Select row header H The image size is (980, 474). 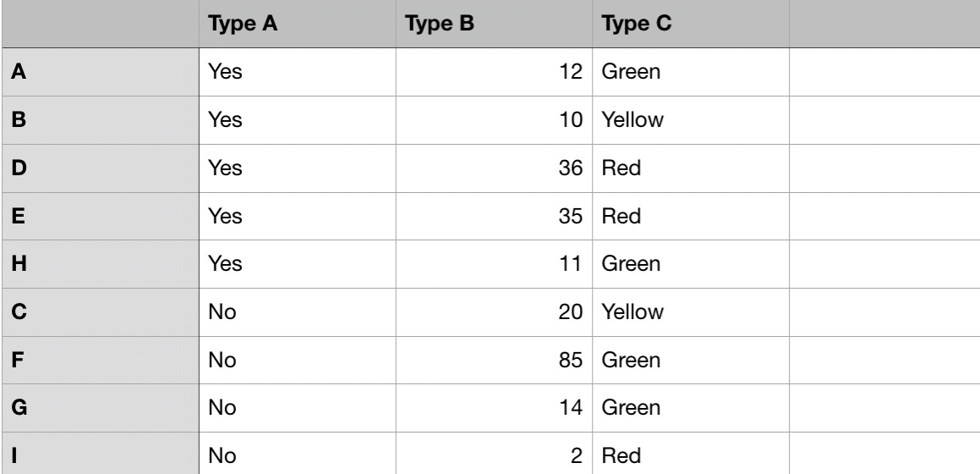coord(98,265)
